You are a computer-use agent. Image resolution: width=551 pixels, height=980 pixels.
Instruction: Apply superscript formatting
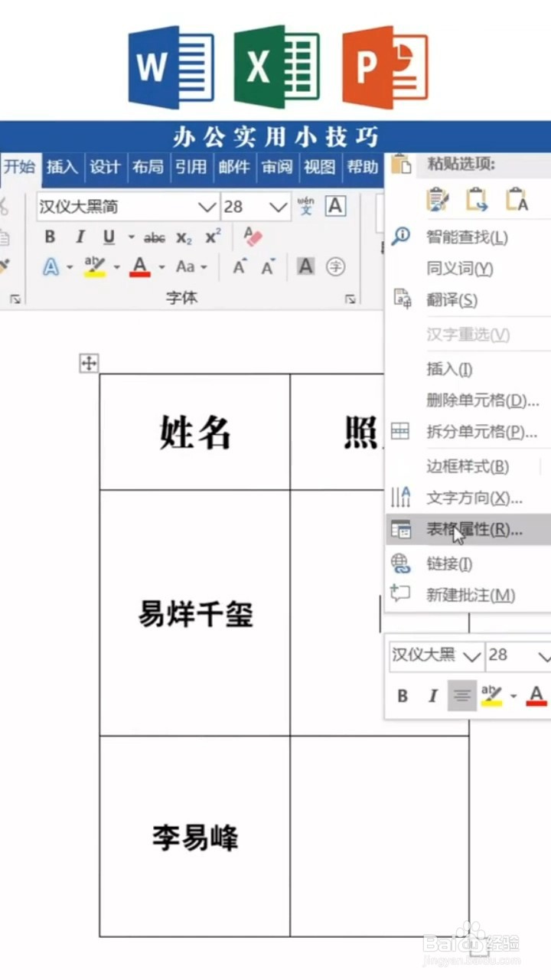tap(213, 237)
